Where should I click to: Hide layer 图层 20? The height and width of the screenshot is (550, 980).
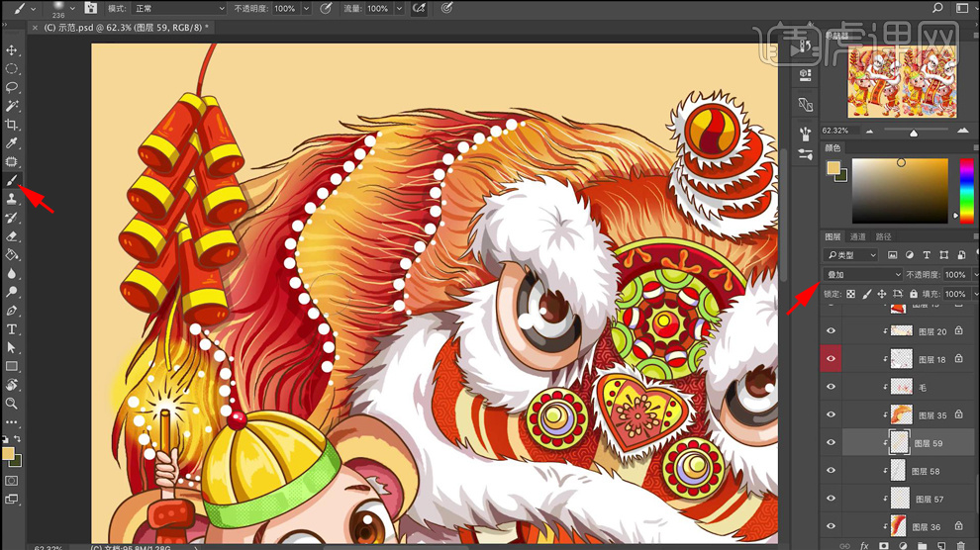pyautogui.click(x=831, y=330)
